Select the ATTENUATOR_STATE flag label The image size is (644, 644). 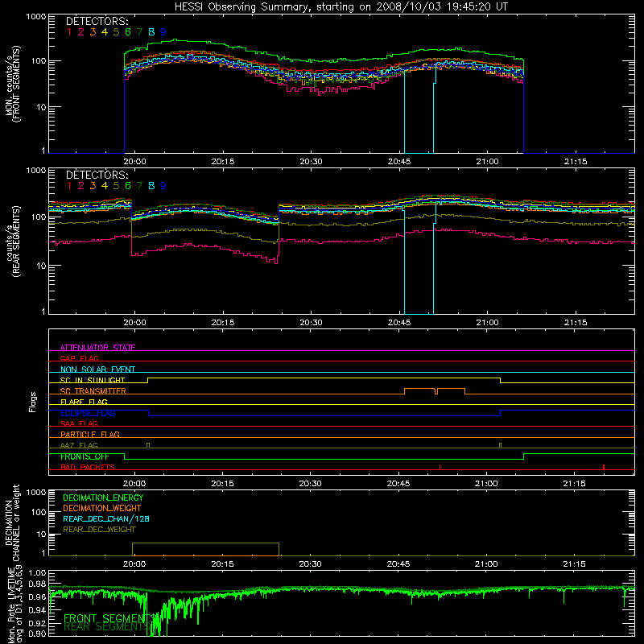coord(97,348)
